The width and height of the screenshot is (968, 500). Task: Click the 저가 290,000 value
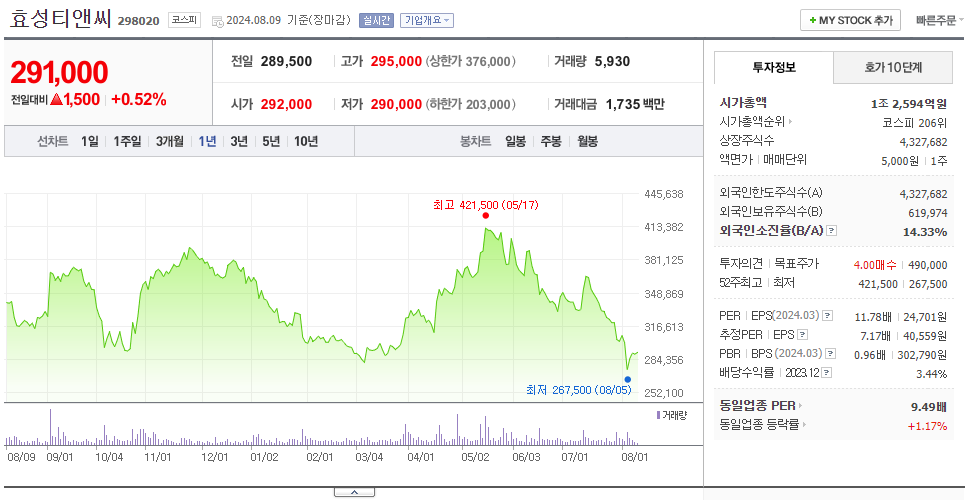click(x=396, y=104)
